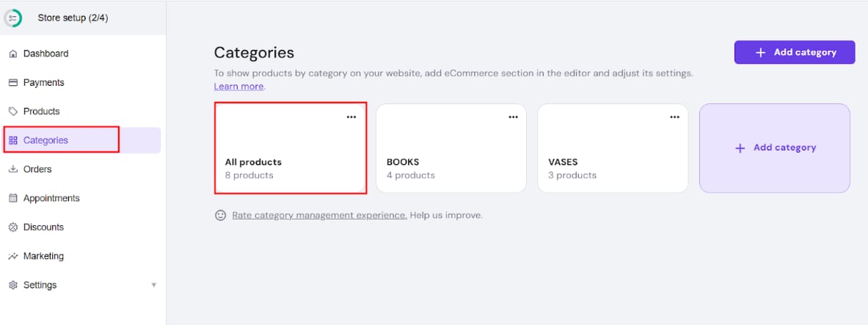Follow the Learn more link
Screen dimensions: 868x325
pyautogui.click(x=238, y=87)
